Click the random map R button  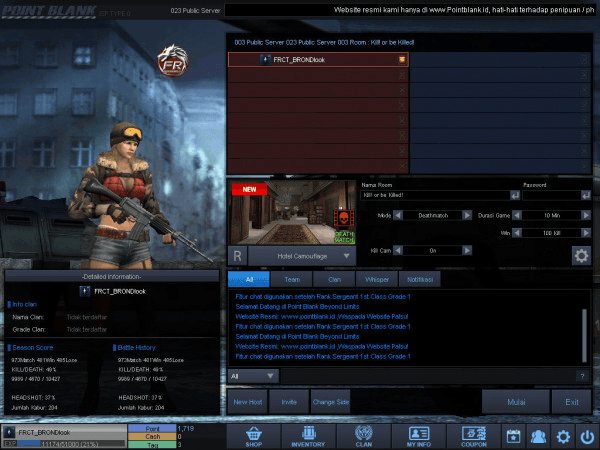tap(237, 256)
